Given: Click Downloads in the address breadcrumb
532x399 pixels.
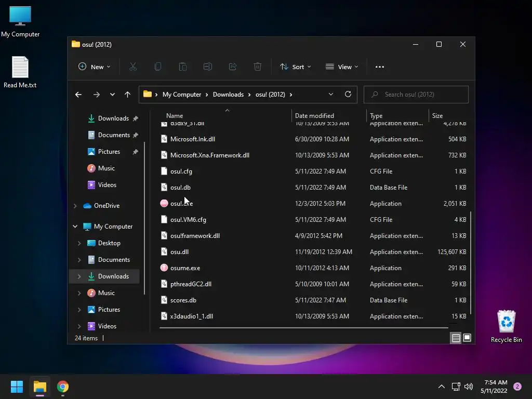Looking at the screenshot, I should tap(229, 95).
